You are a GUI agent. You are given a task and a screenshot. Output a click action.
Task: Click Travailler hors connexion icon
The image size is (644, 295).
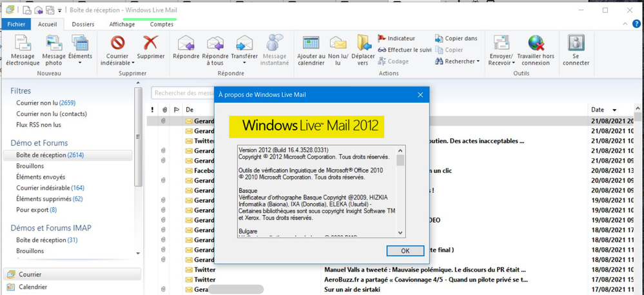pyautogui.click(x=536, y=44)
